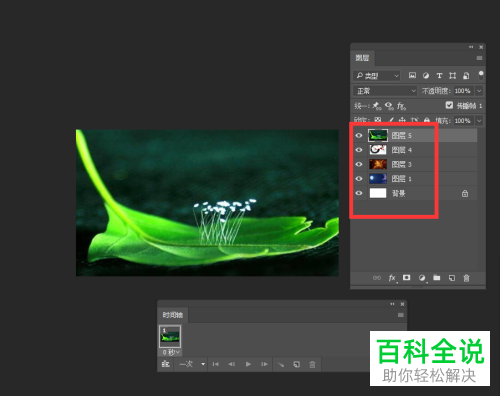500x396 pixels.
Task: Open the 0 秒 frame delay dropdown
Action: (171, 352)
